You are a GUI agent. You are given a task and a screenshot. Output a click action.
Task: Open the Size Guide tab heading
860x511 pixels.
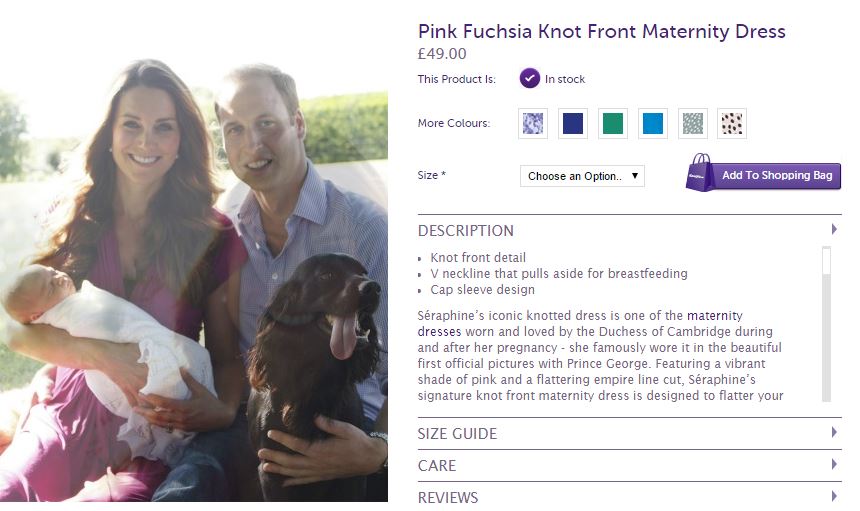coord(457,434)
